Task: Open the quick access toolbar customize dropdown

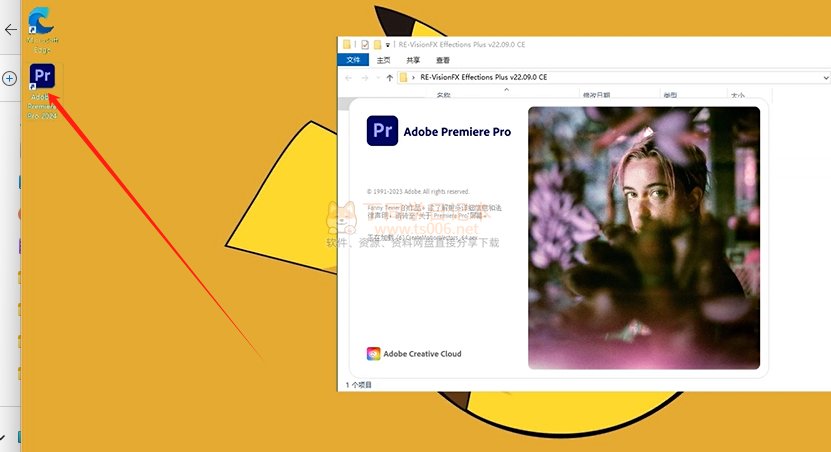Action: (387, 45)
